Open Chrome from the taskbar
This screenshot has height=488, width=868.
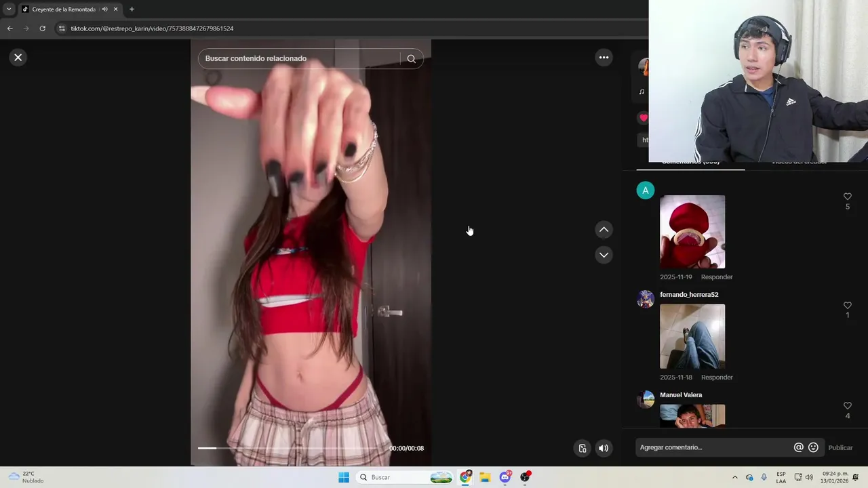(x=465, y=477)
